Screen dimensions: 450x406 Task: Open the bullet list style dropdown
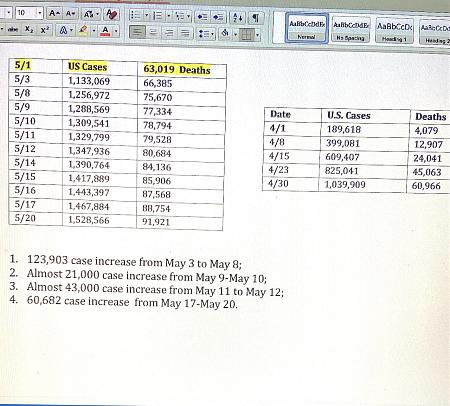(x=146, y=15)
